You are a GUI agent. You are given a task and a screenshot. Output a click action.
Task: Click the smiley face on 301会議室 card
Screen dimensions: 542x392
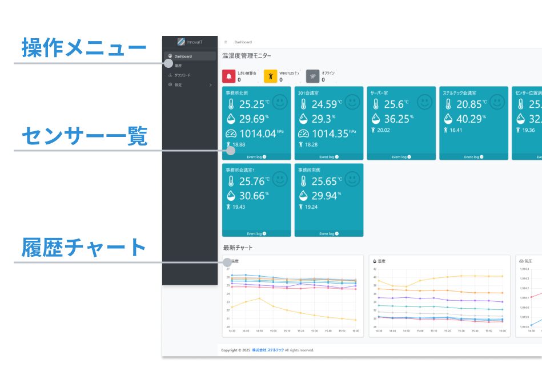click(x=352, y=102)
